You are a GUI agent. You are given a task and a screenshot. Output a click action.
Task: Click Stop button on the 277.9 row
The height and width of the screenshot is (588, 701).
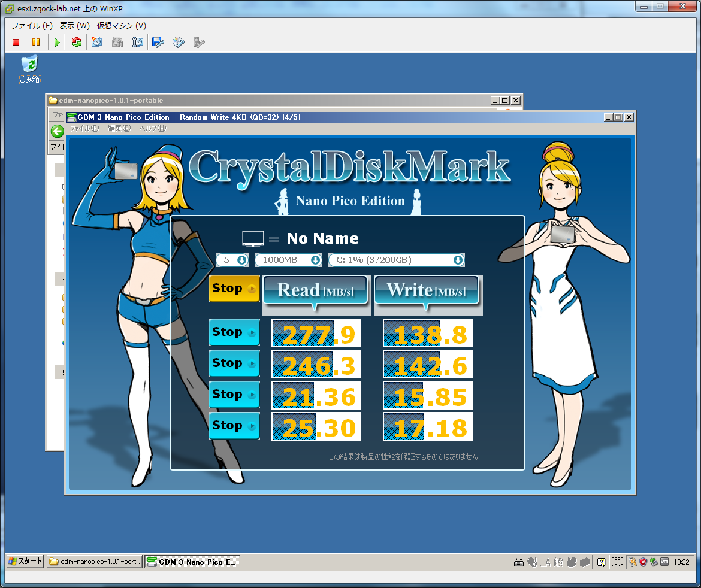234,332
